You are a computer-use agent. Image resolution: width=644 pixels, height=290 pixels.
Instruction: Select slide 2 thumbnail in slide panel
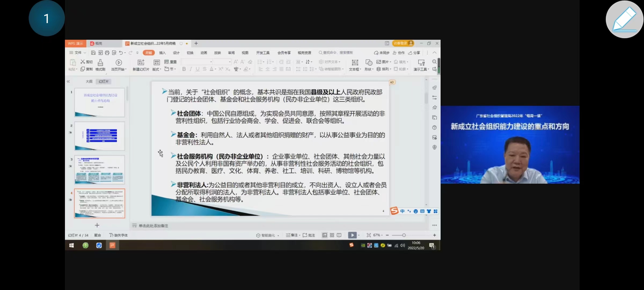[100, 136]
